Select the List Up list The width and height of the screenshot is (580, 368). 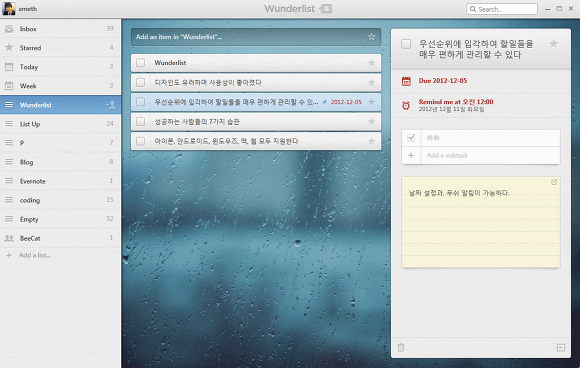coord(60,124)
